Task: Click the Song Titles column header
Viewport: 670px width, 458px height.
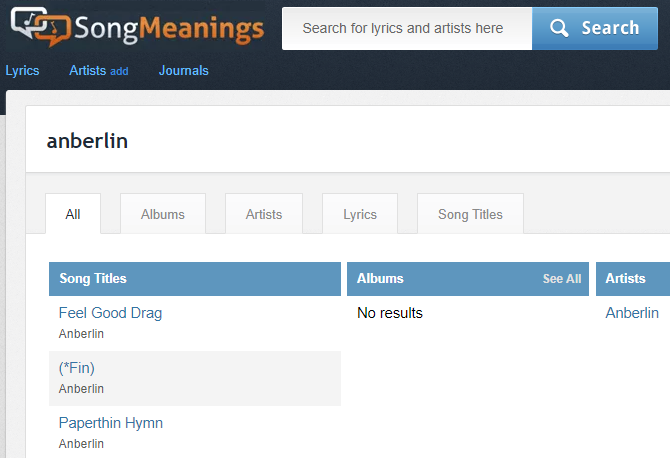Action: 93,279
